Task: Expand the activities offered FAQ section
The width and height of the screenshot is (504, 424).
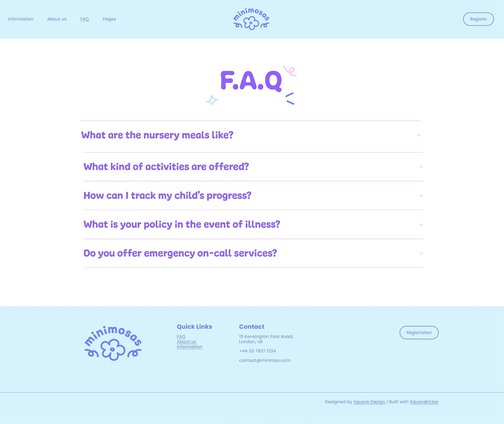Action: tap(420, 167)
